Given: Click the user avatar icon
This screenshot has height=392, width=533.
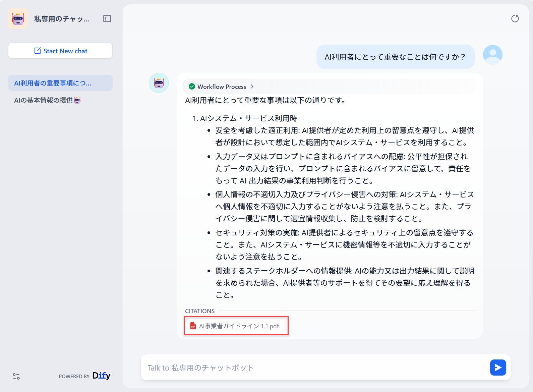Looking at the screenshot, I should (492, 55).
